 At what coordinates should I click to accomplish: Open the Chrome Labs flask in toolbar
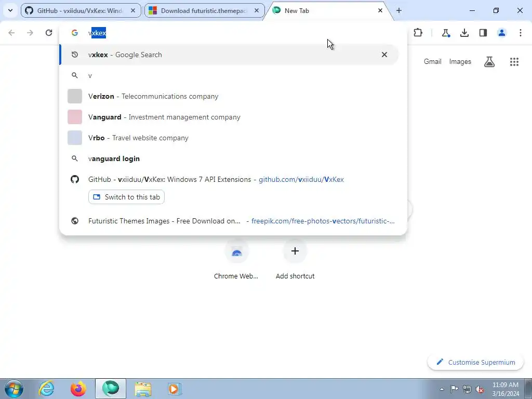click(x=445, y=33)
